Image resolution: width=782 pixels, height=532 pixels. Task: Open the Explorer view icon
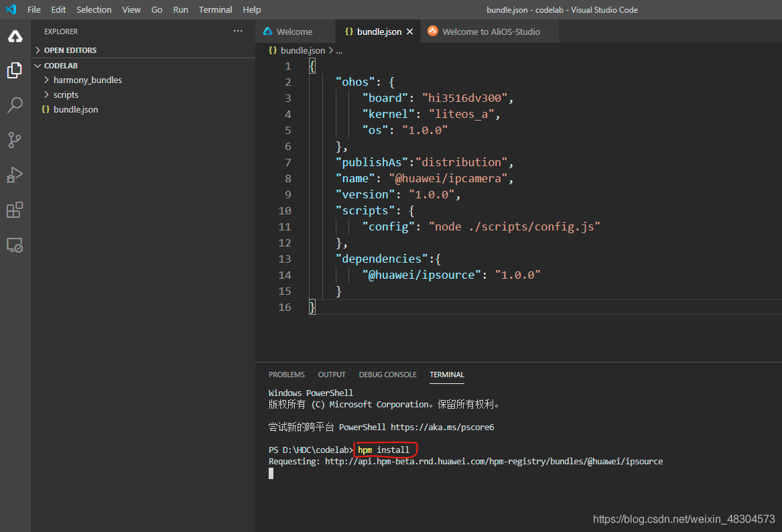[x=15, y=70]
